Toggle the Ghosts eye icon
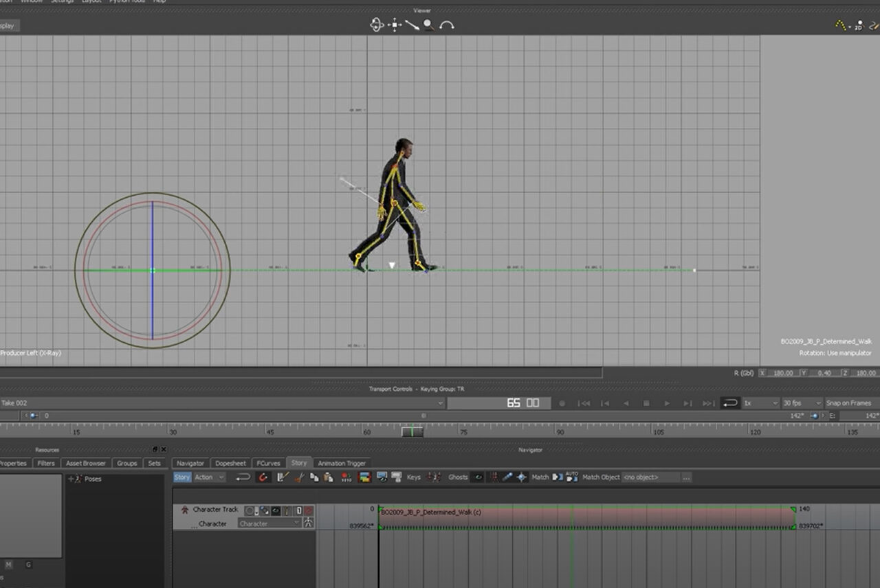The height and width of the screenshot is (588, 880). tap(478, 477)
